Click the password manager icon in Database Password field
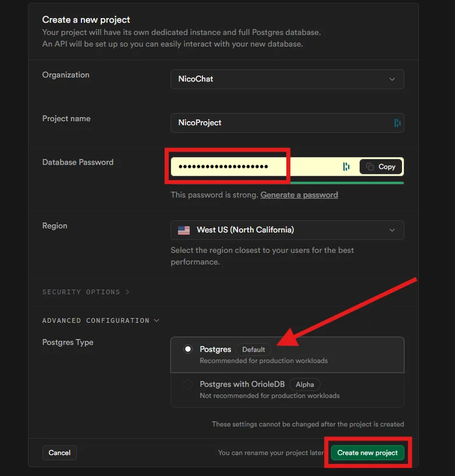The width and height of the screenshot is (455, 476). (x=346, y=166)
